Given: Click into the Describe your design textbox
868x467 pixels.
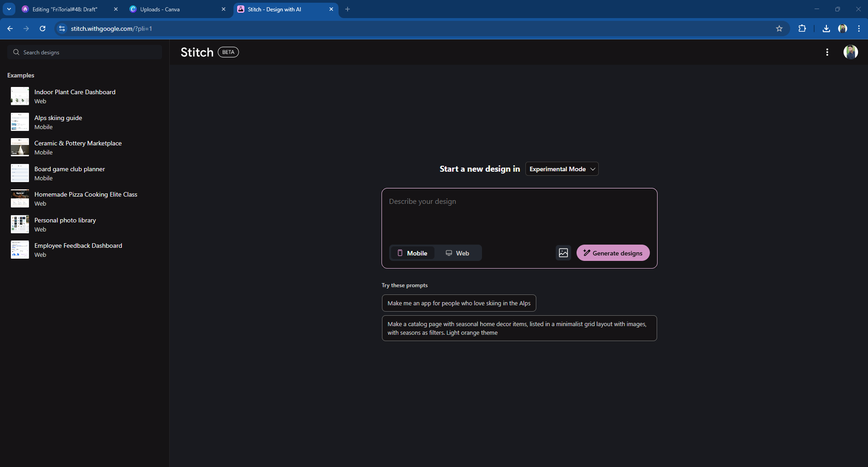Looking at the screenshot, I should click(520, 216).
